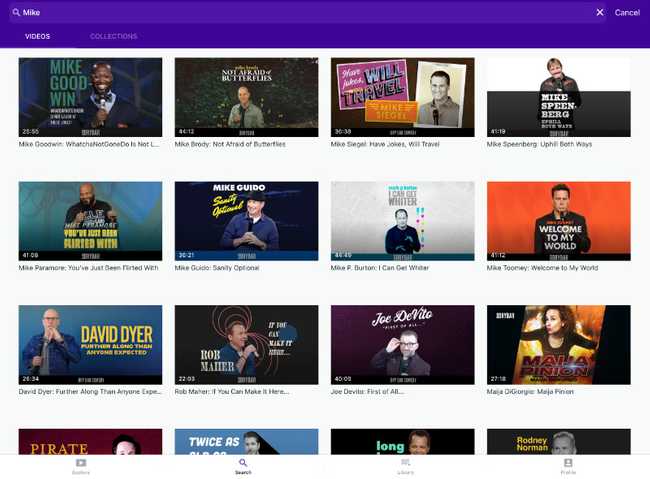Screen dimensions: 650x479
Task: Click the title Mike Guido: Sanity Optional
Action: point(217,268)
